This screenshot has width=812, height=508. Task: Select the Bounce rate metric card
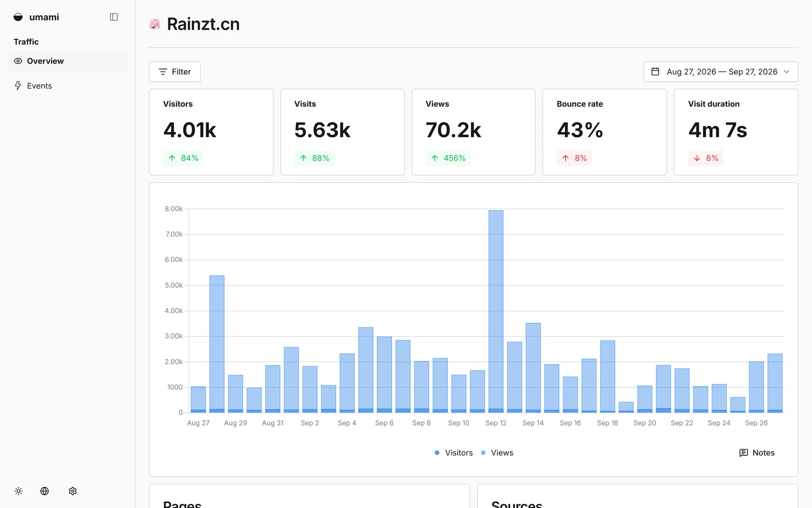[x=604, y=132]
